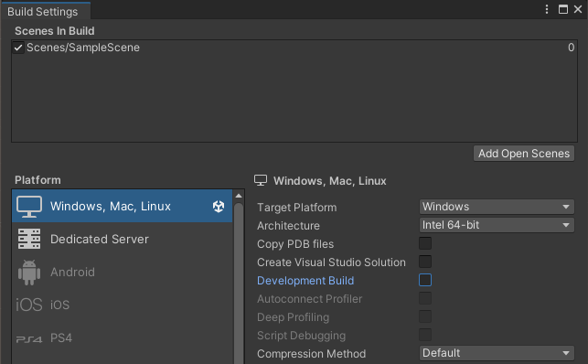Image resolution: width=588 pixels, height=364 pixels.
Task: Select PS4 platform
Action: (123, 337)
